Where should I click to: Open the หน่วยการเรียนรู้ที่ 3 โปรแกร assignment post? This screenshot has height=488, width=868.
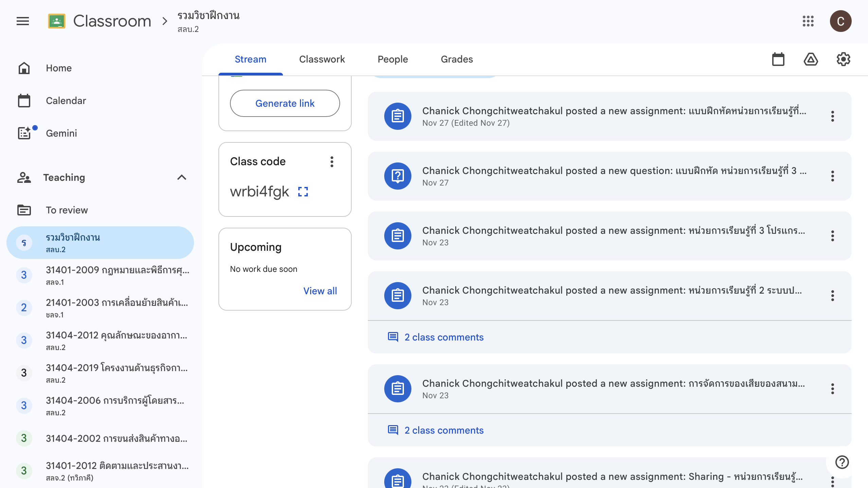[609, 236]
